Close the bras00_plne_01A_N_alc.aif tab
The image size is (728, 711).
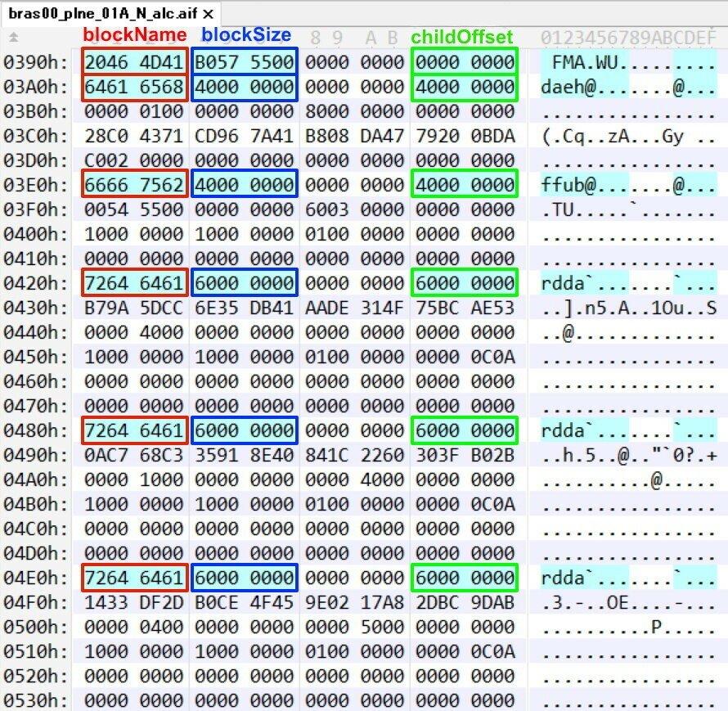pos(209,14)
